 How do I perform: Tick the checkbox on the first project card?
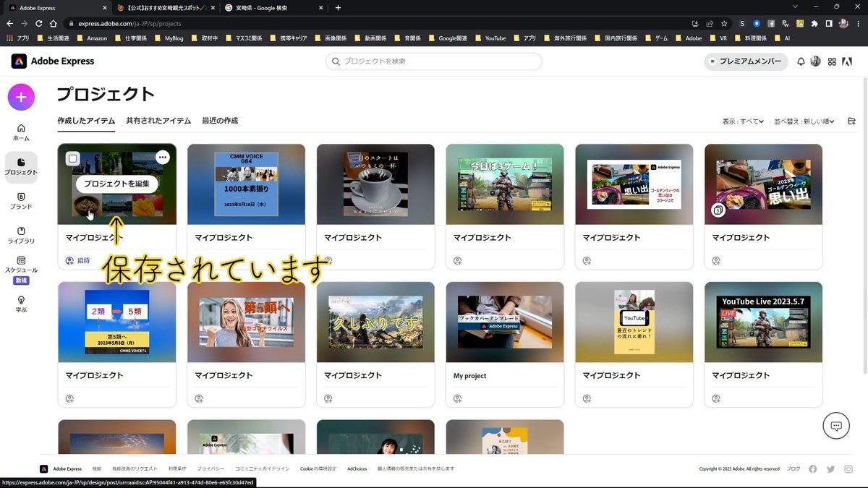click(72, 158)
